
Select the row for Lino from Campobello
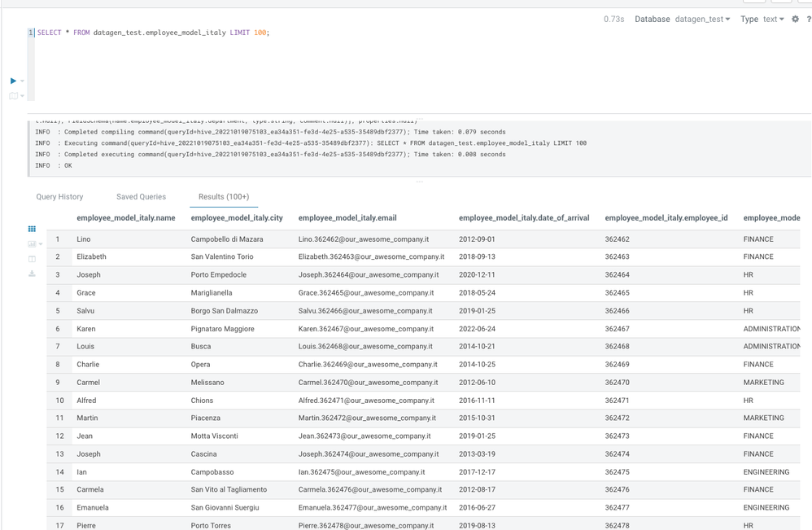[423, 239]
